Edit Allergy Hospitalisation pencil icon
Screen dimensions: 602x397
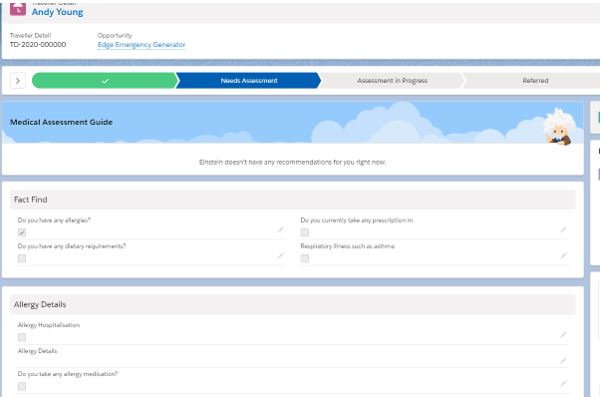pos(563,334)
